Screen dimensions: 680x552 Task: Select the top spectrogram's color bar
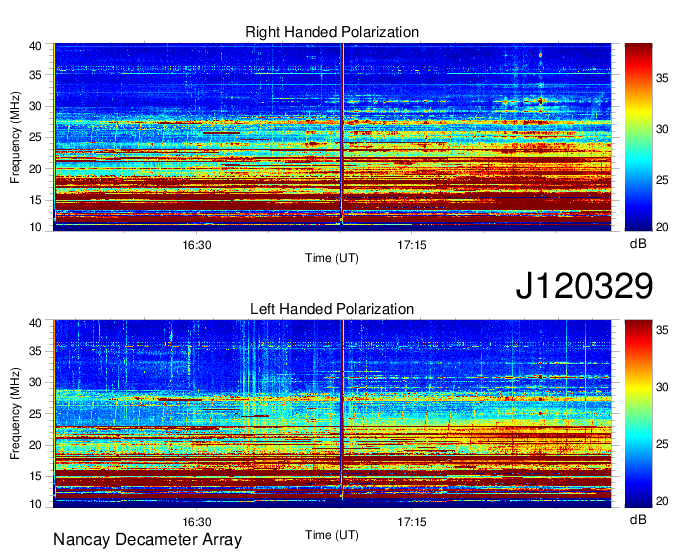click(x=638, y=137)
